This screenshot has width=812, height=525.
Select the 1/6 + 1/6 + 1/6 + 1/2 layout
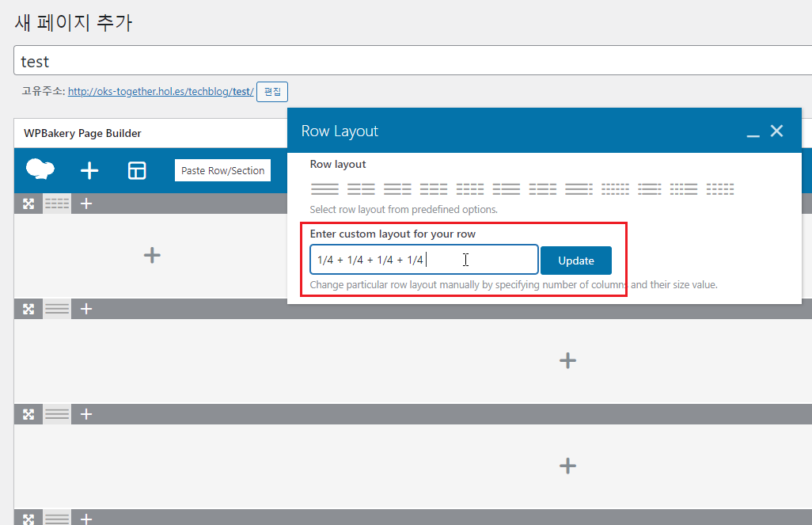(x=684, y=189)
